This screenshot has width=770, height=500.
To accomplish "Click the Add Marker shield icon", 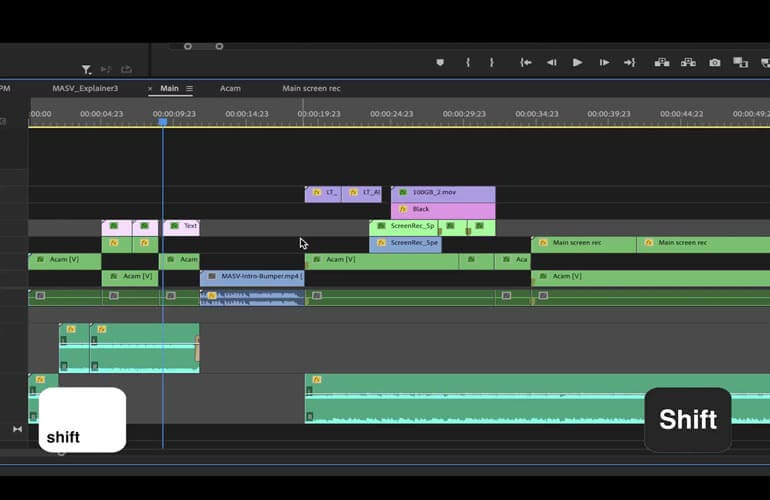I will coord(440,62).
